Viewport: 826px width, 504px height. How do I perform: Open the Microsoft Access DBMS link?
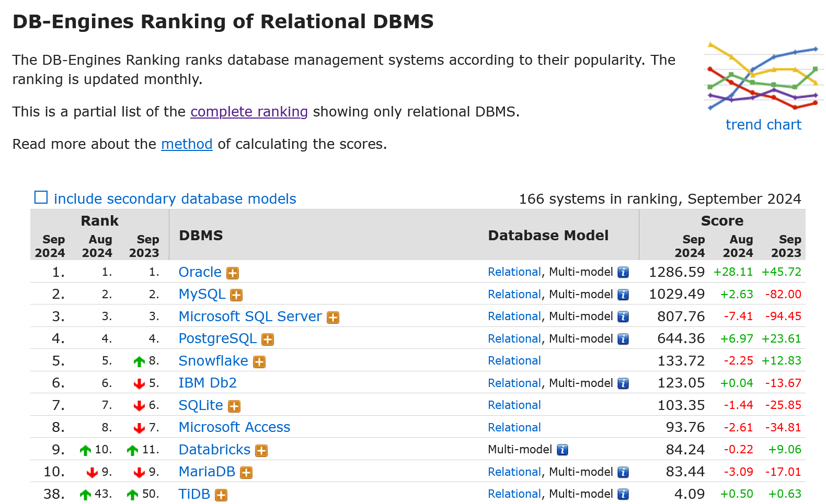(x=234, y=427)
